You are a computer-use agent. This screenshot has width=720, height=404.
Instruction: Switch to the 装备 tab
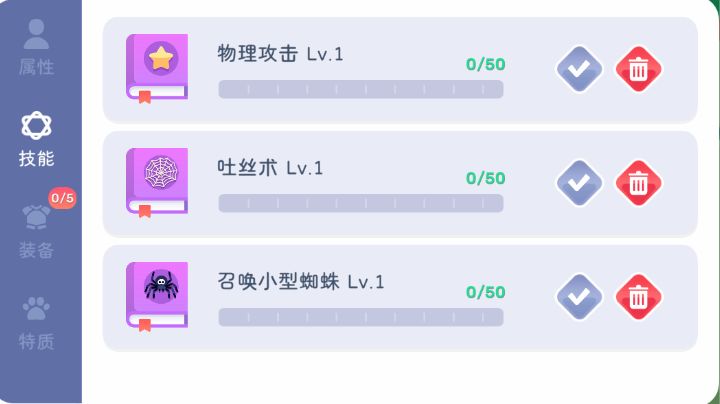click(36, 232)
